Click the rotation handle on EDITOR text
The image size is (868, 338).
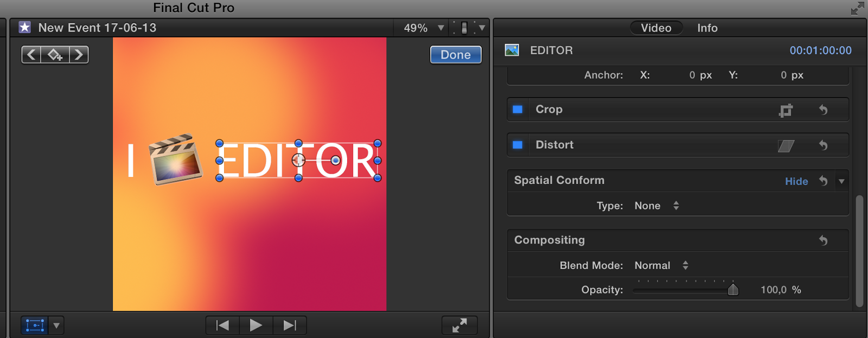[335, 160]
